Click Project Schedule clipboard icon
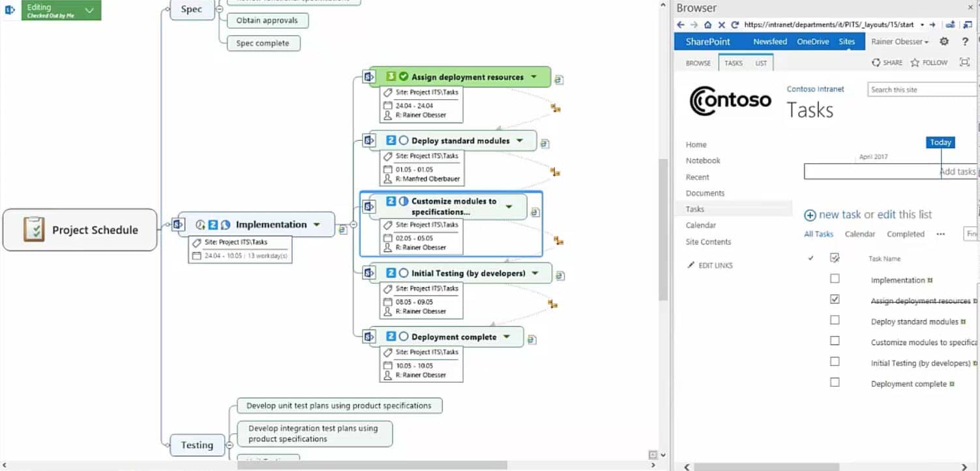This screenshot has width=980, height=471. click(34, 230)
